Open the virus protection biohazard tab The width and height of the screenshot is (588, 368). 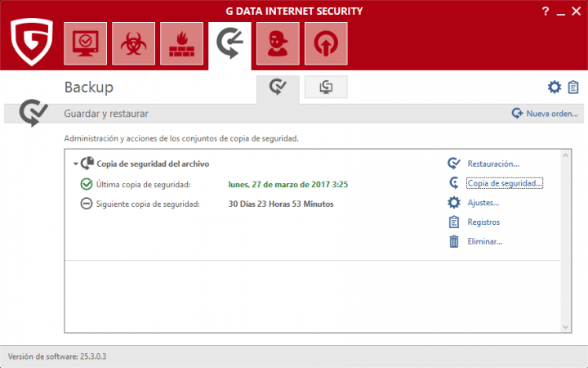(x=133, y=43)
